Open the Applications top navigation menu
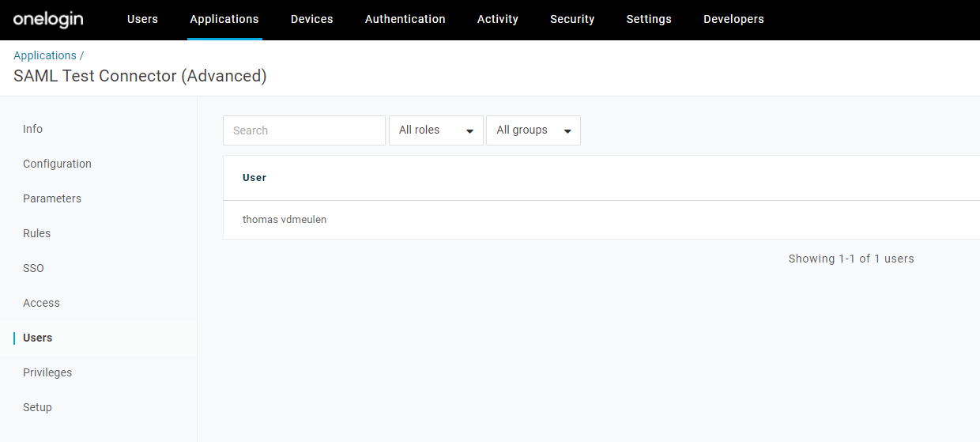This screenshot has height=442, width=980. (x=224, y=19)
